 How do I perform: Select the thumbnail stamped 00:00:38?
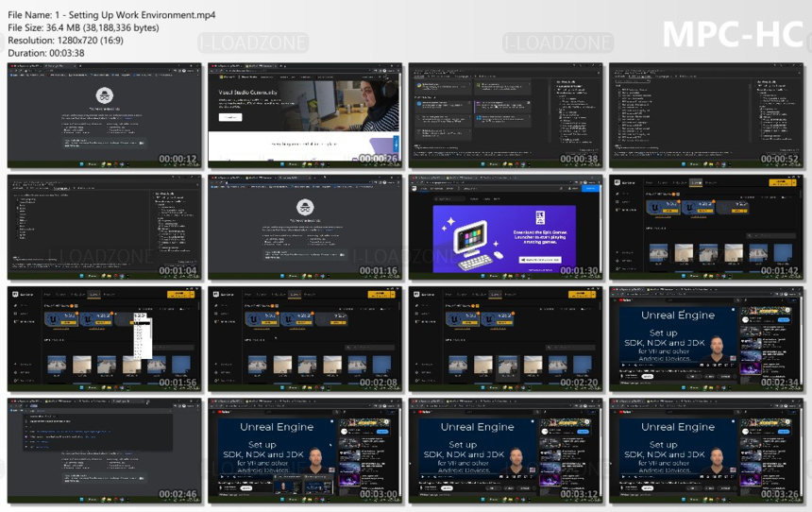(x=505, y=115)
